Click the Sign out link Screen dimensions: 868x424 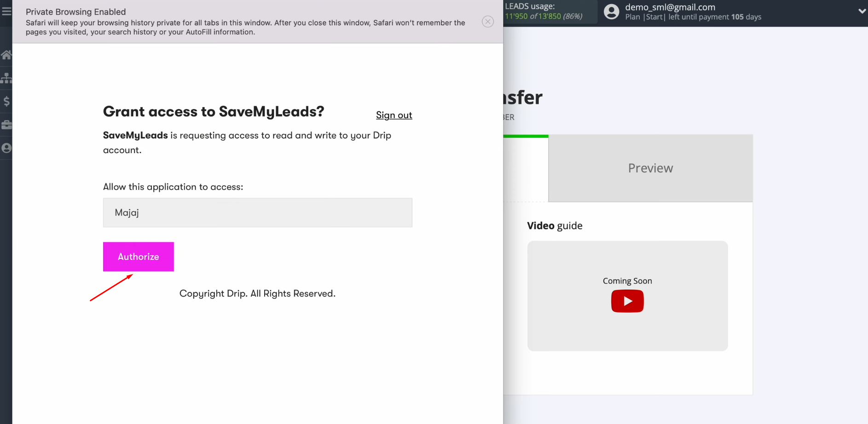[394, 115]
